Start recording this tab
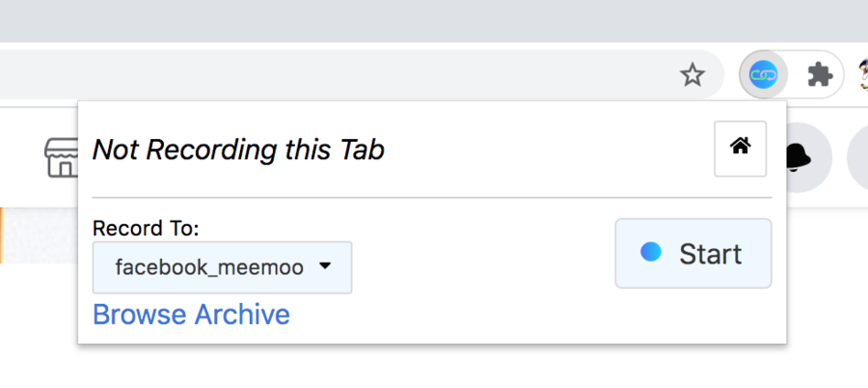 tap(693, 254)
